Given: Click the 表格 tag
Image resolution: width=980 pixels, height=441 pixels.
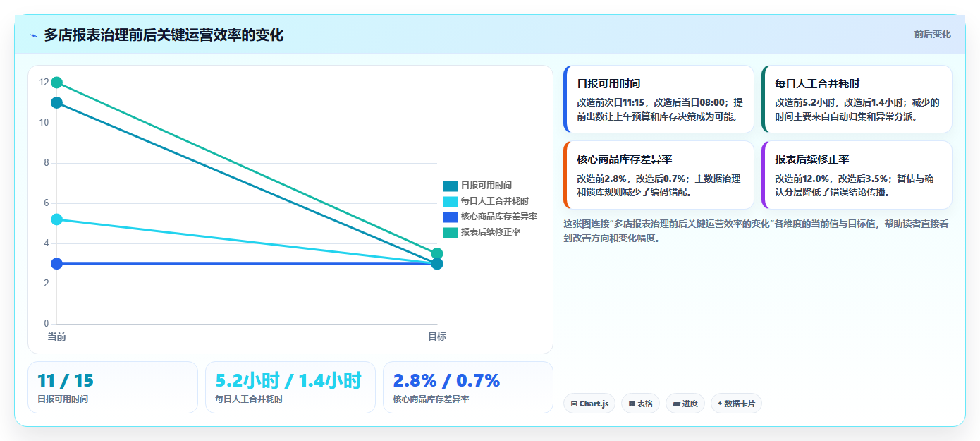Looking at the screenshot, I should pyautogui.click(x=640, y=404).
